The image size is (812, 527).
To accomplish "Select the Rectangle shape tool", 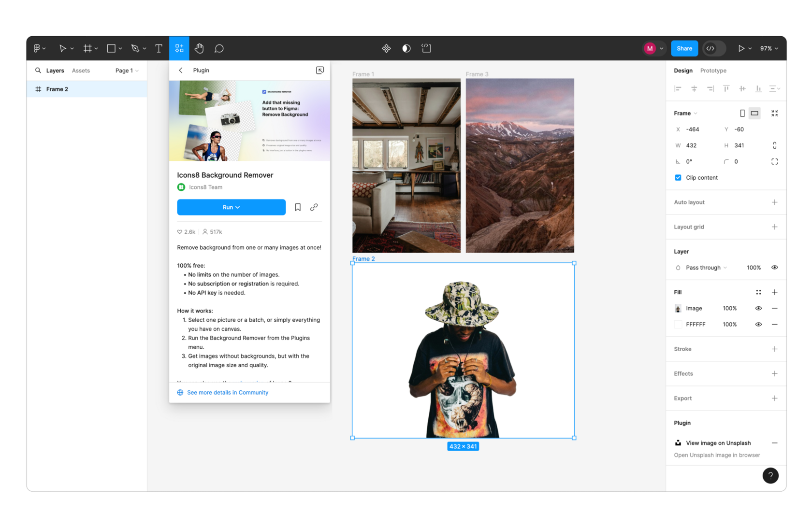I will click(x=111, y=48).
